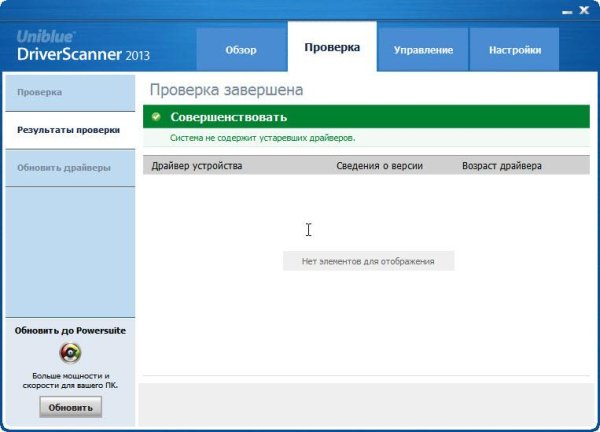Viewport: 600px width, 432px height.
Task: Click 'Нет элементов для отображения' label
Action: 368,261
